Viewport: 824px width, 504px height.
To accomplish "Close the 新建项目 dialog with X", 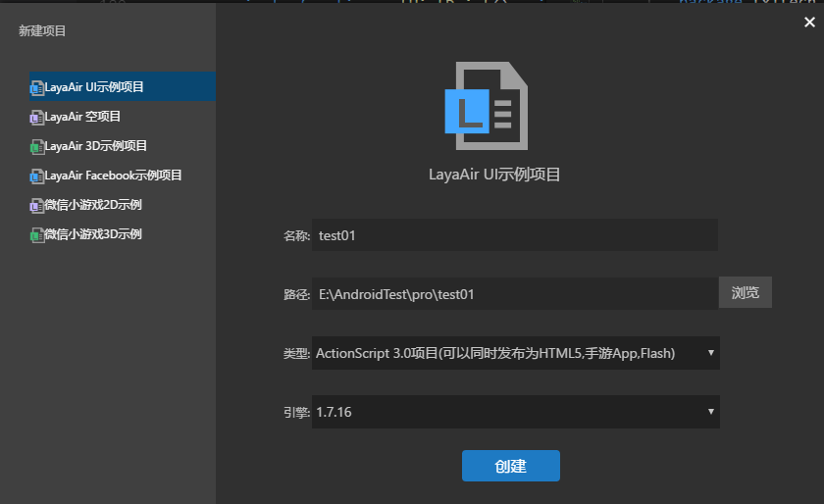I will click(809, 23).
